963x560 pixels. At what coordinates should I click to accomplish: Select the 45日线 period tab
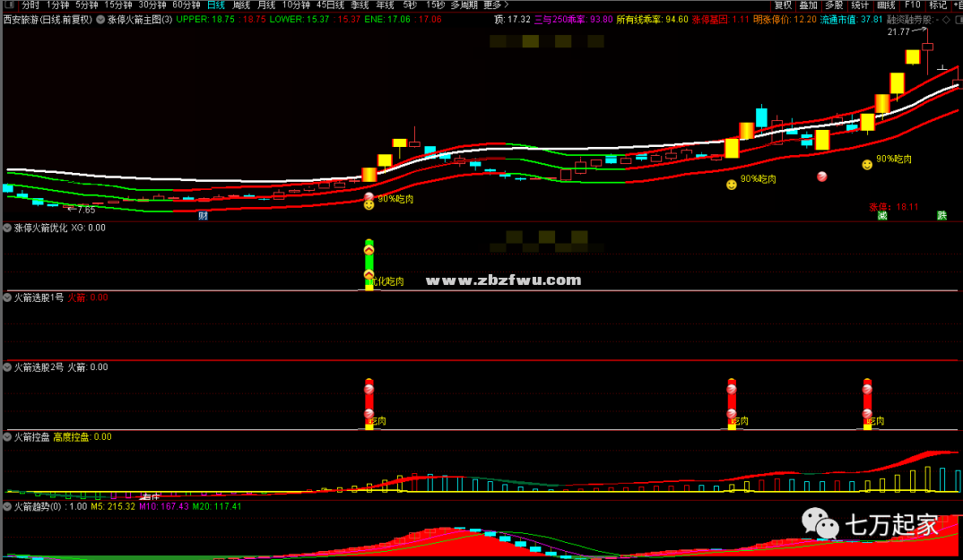[x=331, y=4]
